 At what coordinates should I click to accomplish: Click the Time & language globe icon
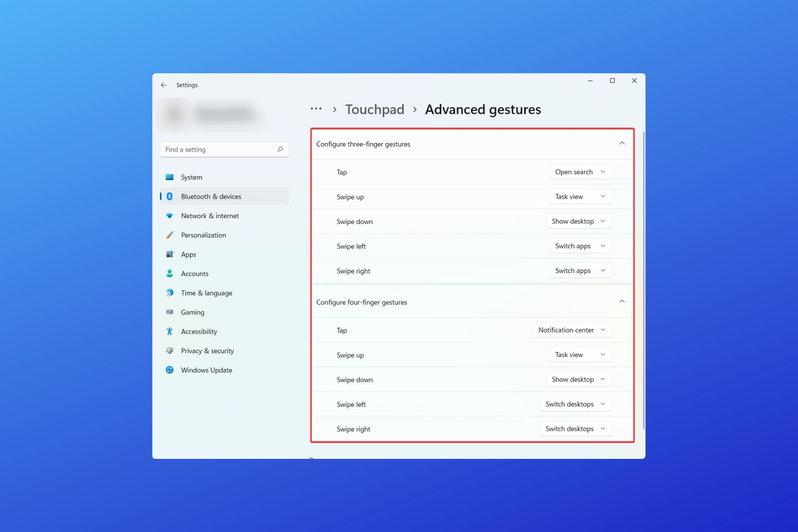coord(170,293)
